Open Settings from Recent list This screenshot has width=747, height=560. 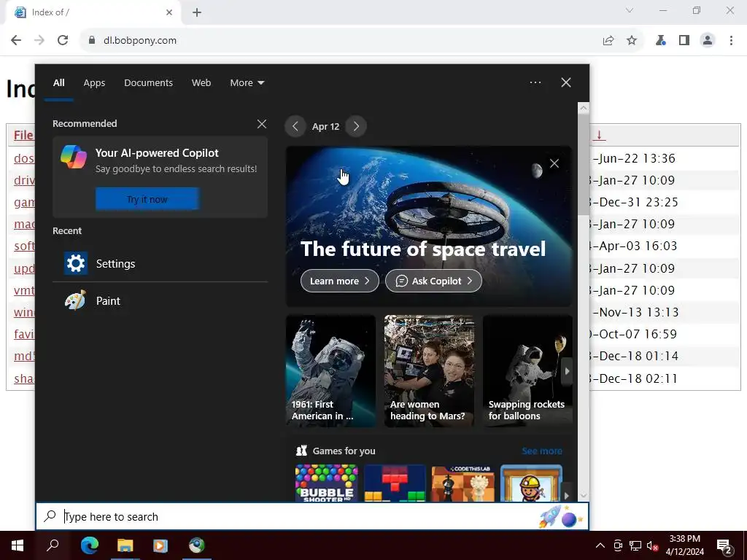coord(160,263)
